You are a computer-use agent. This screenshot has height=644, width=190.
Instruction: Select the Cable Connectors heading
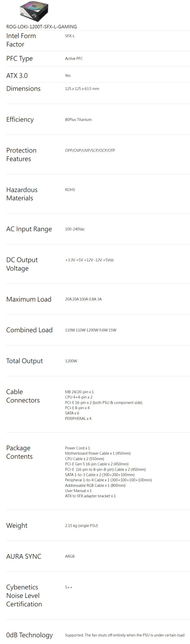[x=23, y=396]
